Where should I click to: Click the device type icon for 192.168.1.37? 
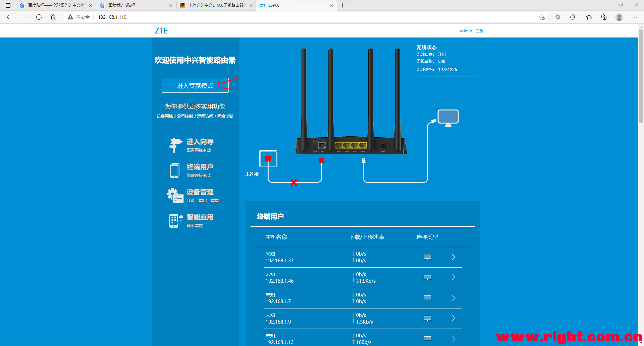pyautogui.click(x=427, y=257)
